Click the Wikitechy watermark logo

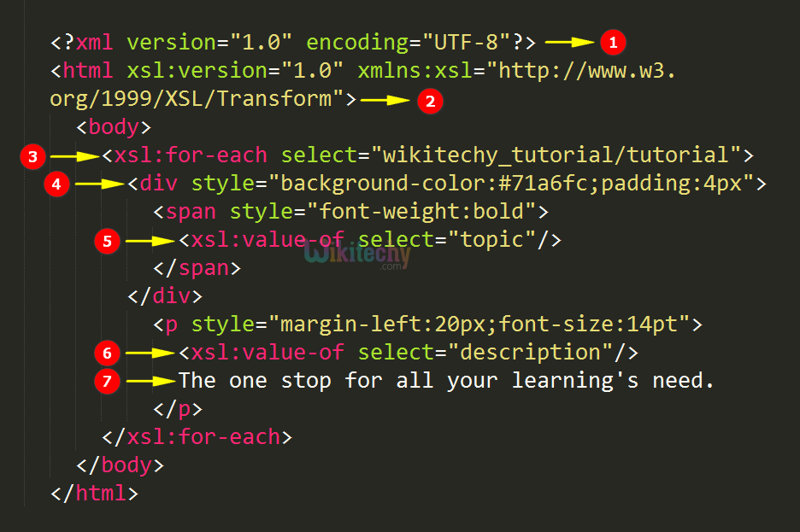tap(356, 254)
